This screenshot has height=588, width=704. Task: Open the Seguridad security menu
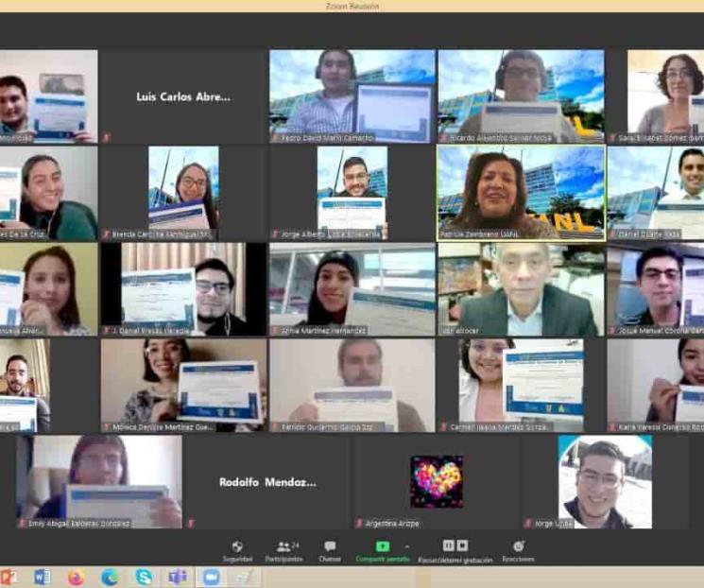(237, 550)
